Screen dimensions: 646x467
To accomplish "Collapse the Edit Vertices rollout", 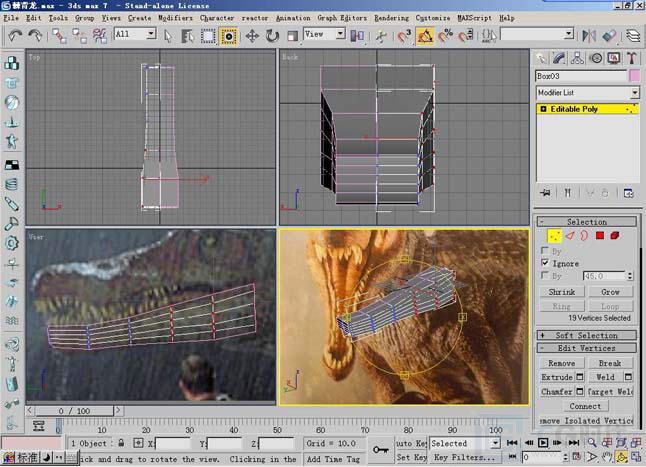I will [x=587, y=348].
